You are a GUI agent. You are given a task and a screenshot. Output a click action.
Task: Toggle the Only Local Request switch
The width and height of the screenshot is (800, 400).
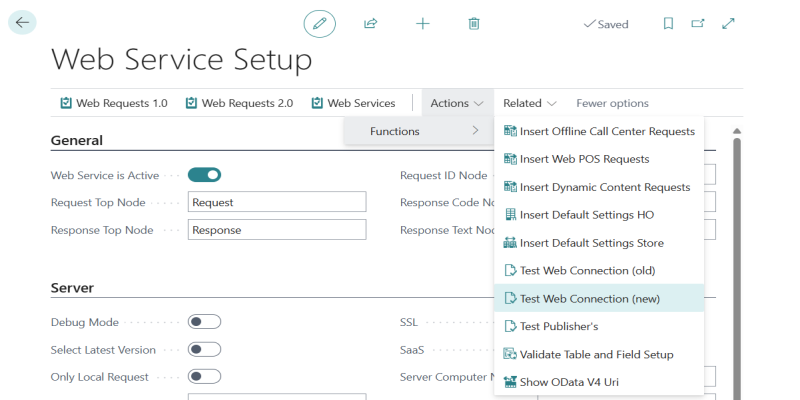(x=204, y=377)
